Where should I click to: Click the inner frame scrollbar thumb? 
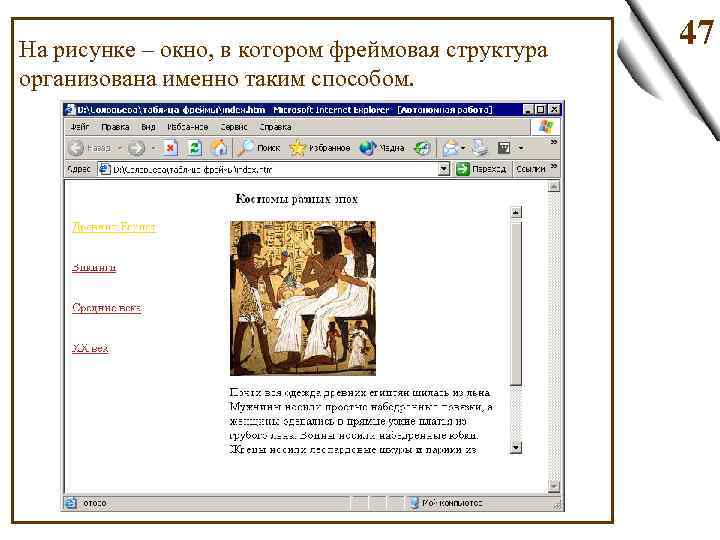pos(516,304)
